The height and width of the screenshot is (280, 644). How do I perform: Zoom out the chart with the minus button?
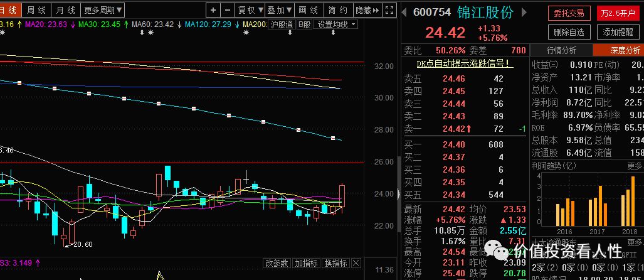[228, 10]
